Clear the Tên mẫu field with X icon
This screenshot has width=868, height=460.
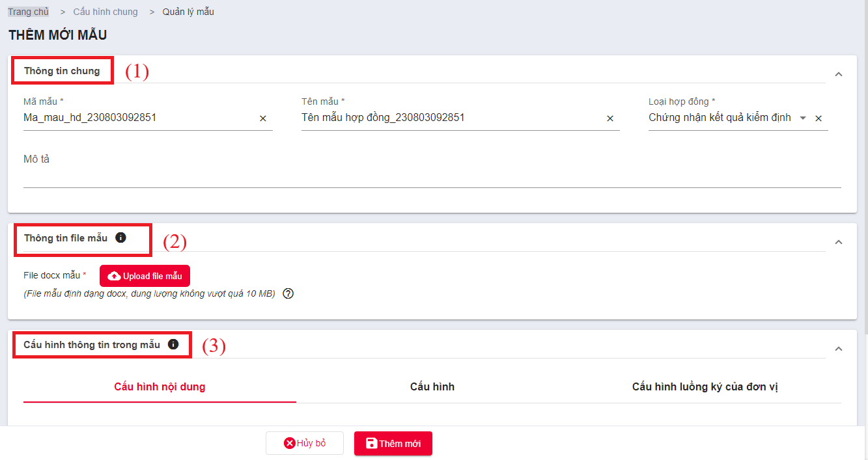[610, 118]
